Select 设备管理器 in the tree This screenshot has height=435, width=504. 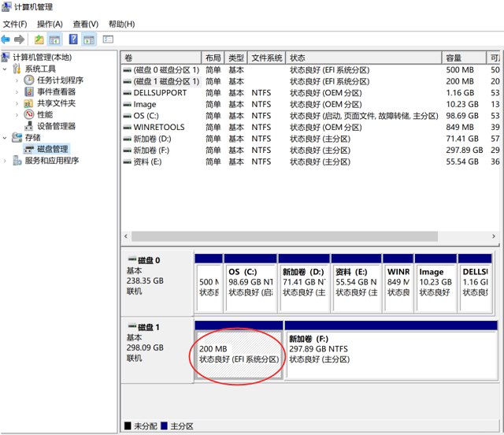56,126
